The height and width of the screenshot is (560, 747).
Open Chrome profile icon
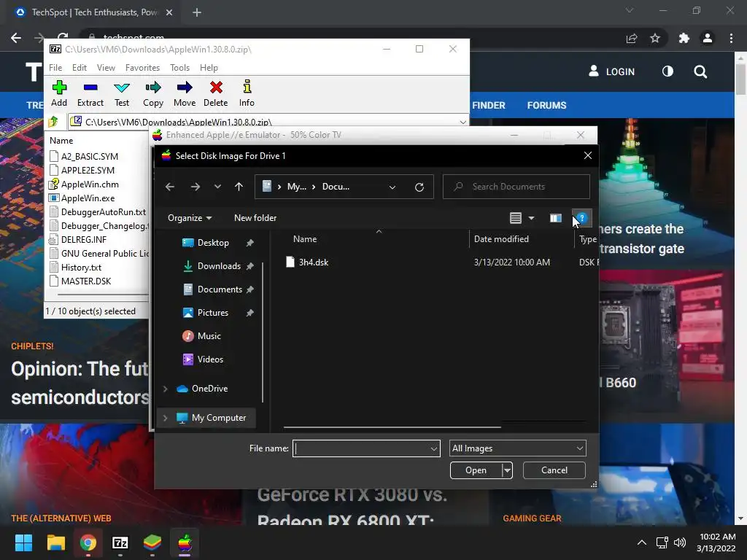708,38
